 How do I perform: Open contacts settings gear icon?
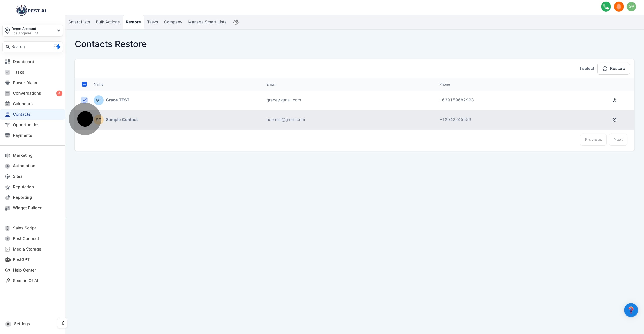coord(236,22)
